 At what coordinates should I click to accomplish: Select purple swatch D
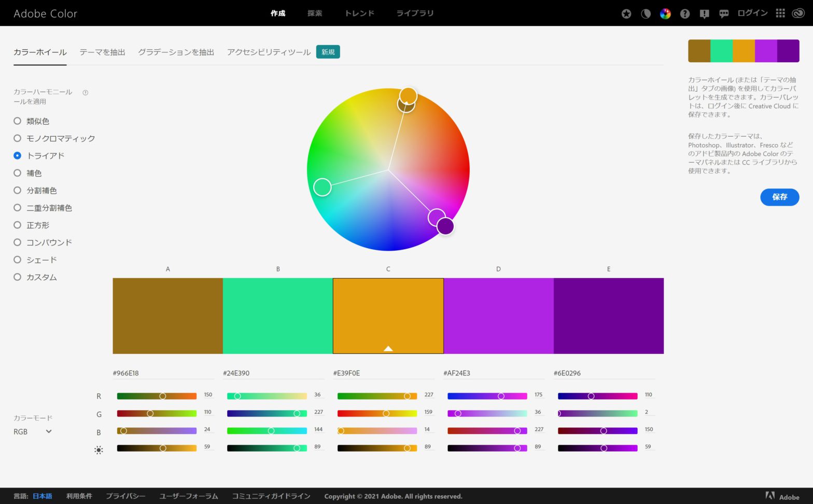tap(498, 316)
